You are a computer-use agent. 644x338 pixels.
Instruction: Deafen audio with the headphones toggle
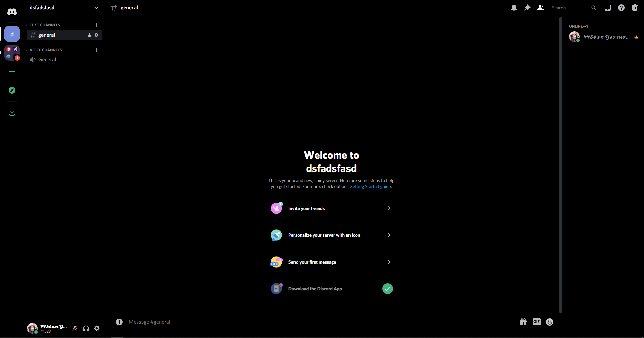[86, 328]
